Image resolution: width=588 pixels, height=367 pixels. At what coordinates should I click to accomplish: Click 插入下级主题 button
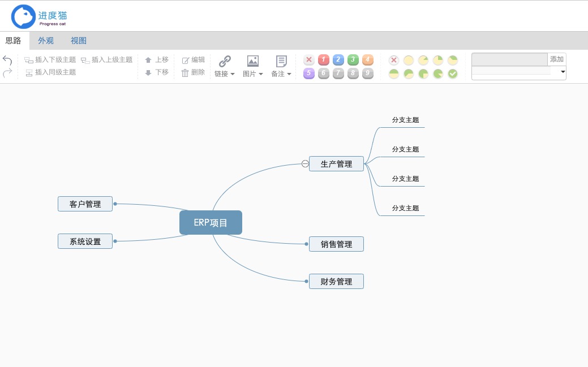coord(50,59)
